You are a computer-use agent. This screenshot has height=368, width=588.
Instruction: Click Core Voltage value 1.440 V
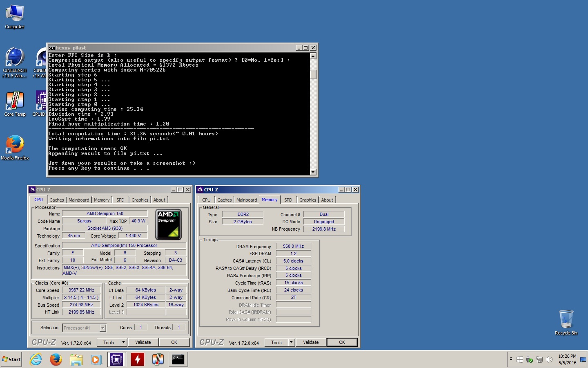[133, 236]
